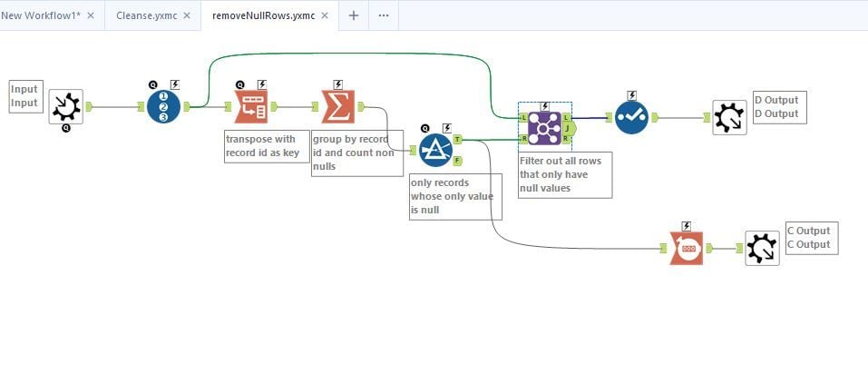
Task: Select the Count Records tool
Action: (687, 248)
